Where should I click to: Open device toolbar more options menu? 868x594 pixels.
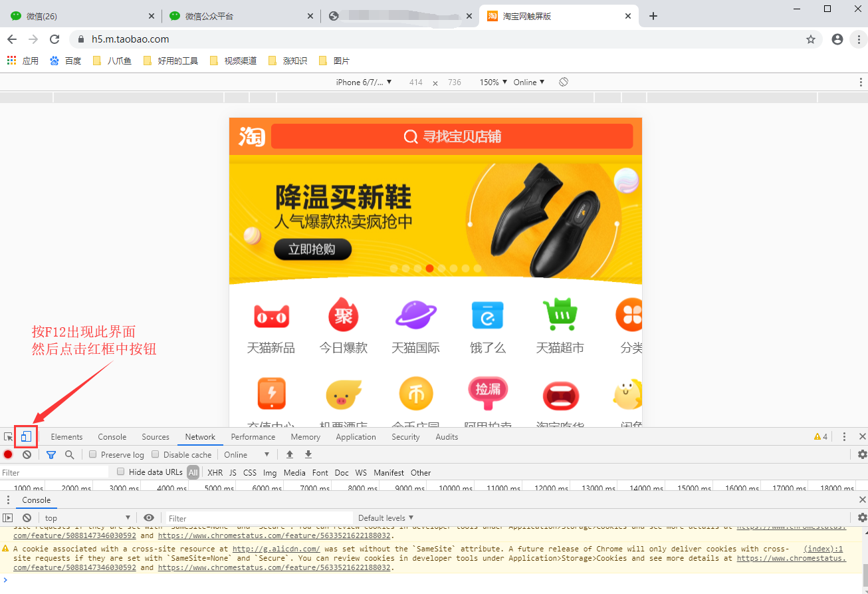click(861, 82)
